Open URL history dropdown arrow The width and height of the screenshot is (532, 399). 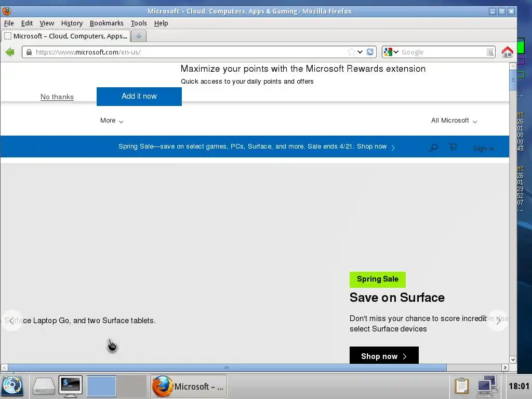(x=360, y=52)
